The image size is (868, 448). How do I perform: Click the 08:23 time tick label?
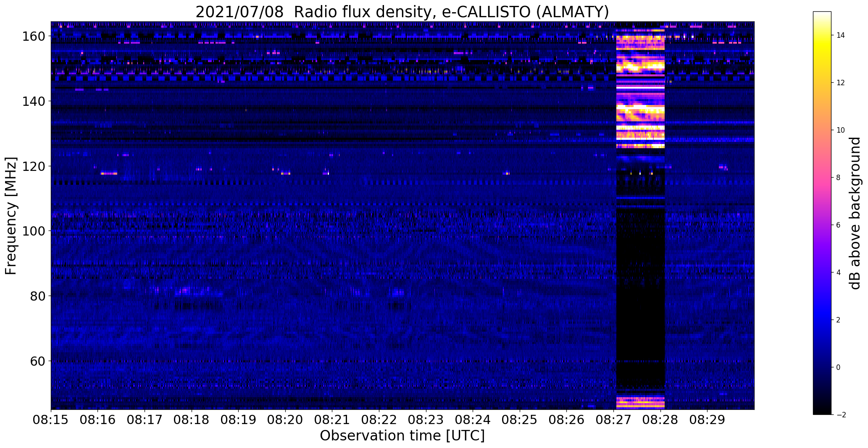[426, 420]
